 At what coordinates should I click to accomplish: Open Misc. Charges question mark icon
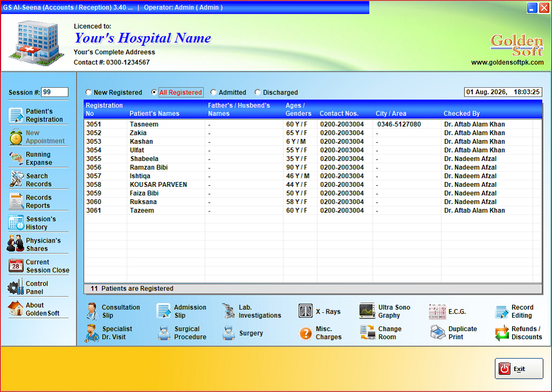pos(306,333)
